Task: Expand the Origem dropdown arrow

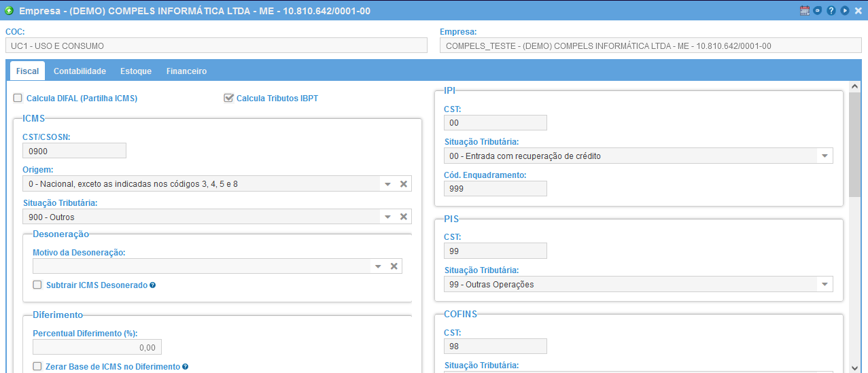Action: [387, 184]
